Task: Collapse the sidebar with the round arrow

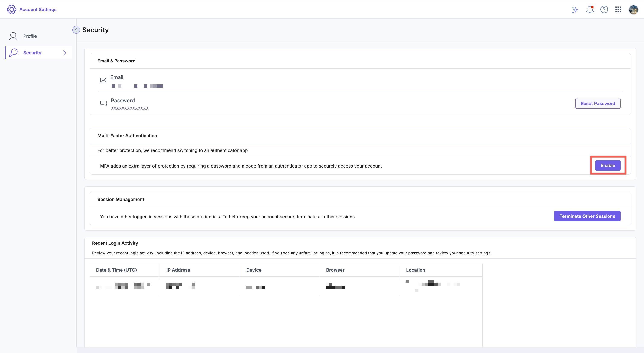Action: tap(76, 30)
